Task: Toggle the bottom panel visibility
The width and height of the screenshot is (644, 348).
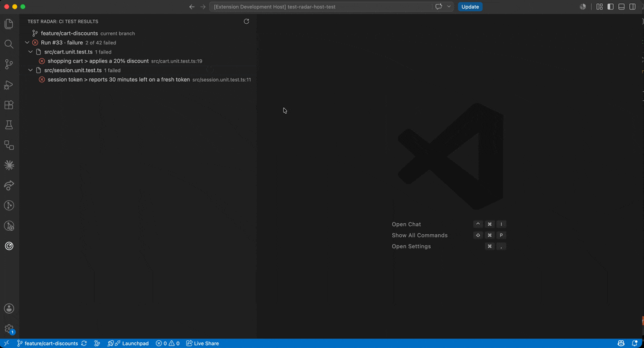Action: 621,6
